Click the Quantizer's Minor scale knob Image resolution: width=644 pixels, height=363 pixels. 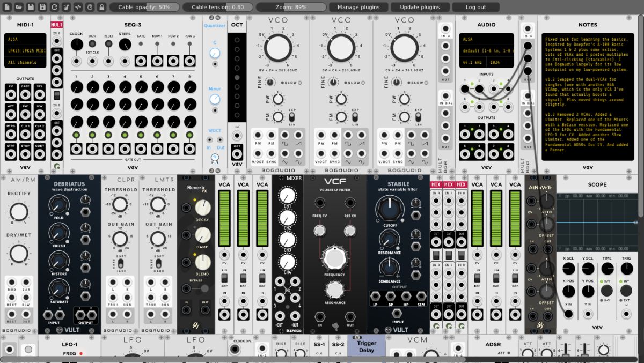215,99
